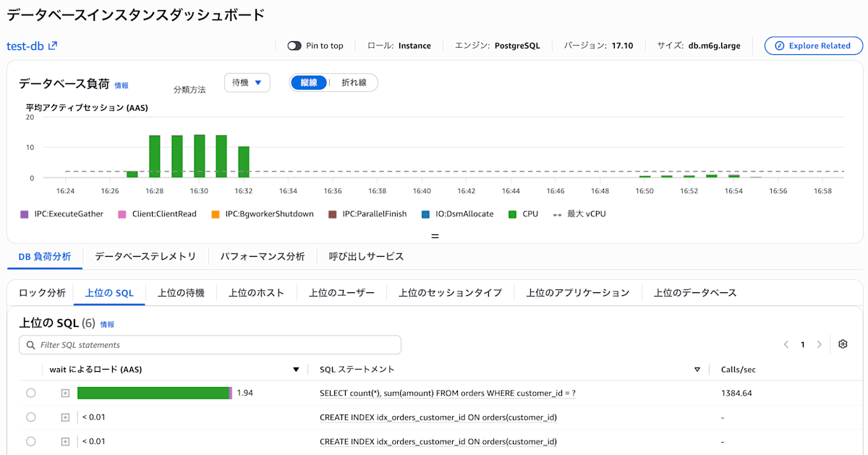Click the Calls/sec column header
This screenshot has height=455, width=868.
(x=739, y=370)
